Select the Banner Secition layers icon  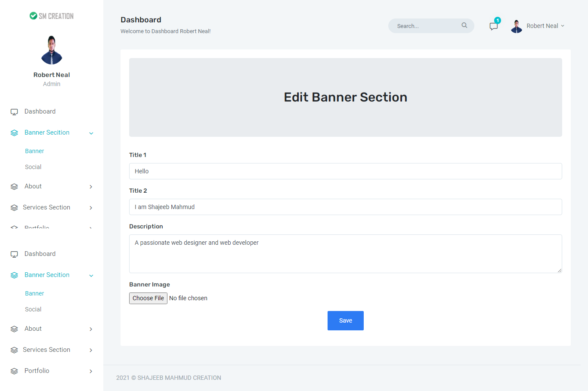[x=14, y=132]
